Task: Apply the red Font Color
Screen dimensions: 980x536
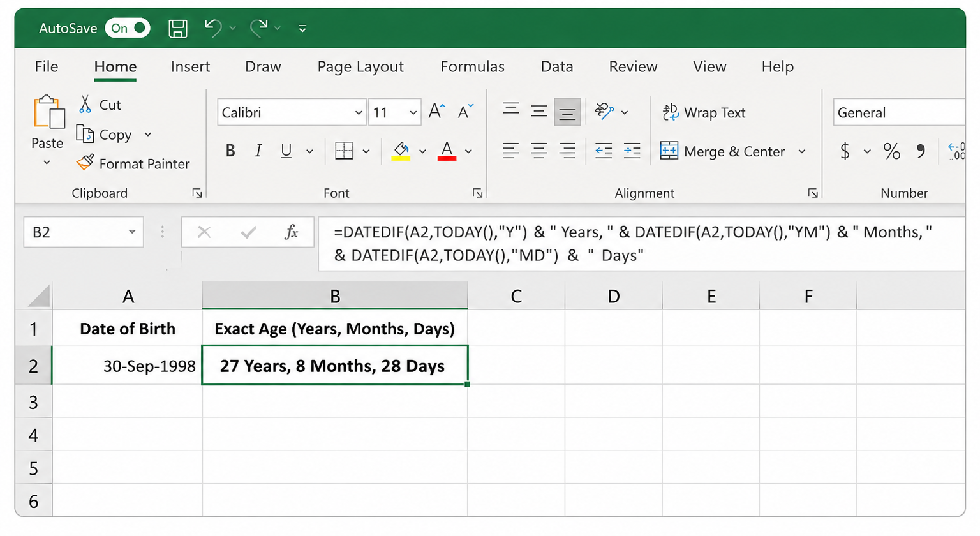Action: [447, 151]
